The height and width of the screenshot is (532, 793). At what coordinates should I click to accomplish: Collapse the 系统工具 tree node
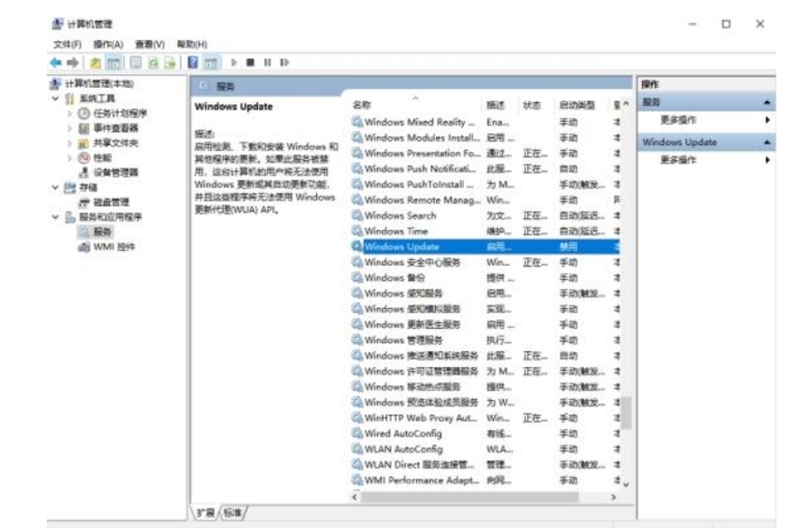(55, 98)
